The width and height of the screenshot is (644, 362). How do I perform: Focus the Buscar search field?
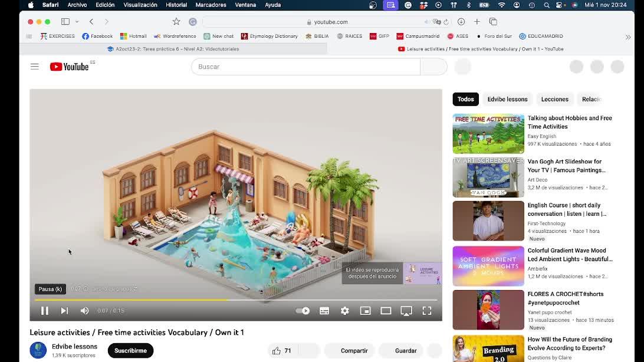(305, 67)
